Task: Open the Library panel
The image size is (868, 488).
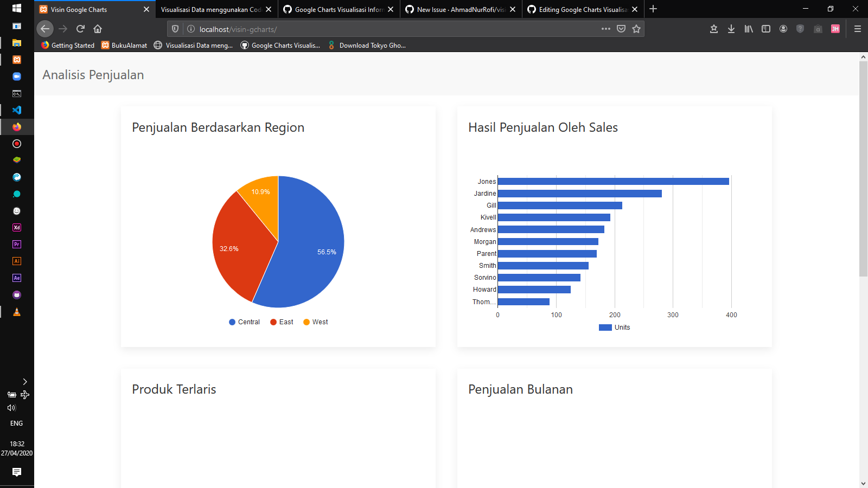Action: [749, 29]
